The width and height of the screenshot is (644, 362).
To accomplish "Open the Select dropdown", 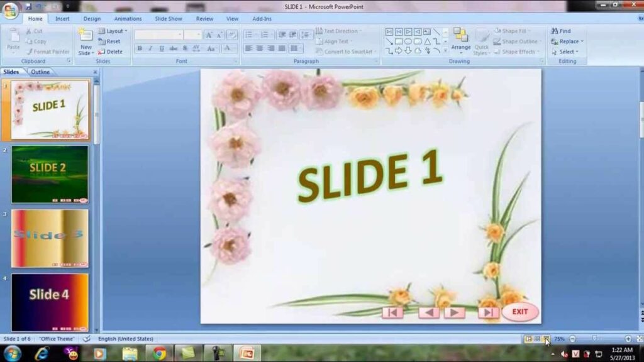I will (x=565, y=52).
